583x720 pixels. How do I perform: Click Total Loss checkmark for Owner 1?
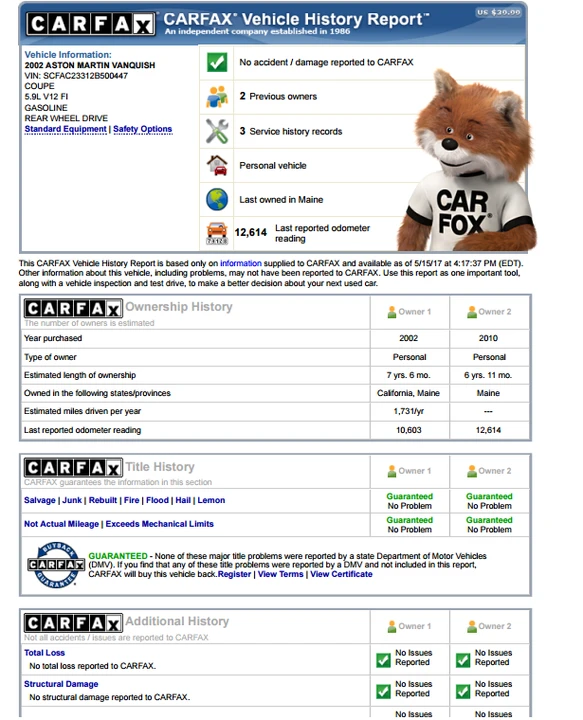(383, 660)
